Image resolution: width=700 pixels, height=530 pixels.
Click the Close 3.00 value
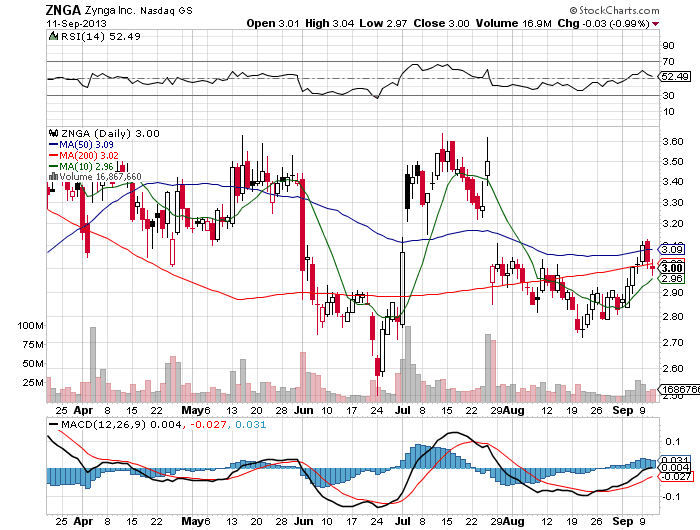(441, 23)
